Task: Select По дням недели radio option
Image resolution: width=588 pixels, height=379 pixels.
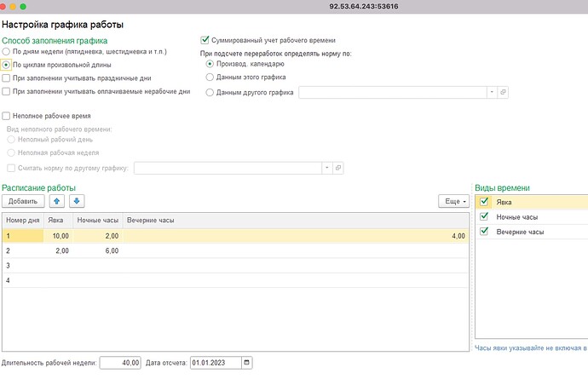Action: [6, 51]
